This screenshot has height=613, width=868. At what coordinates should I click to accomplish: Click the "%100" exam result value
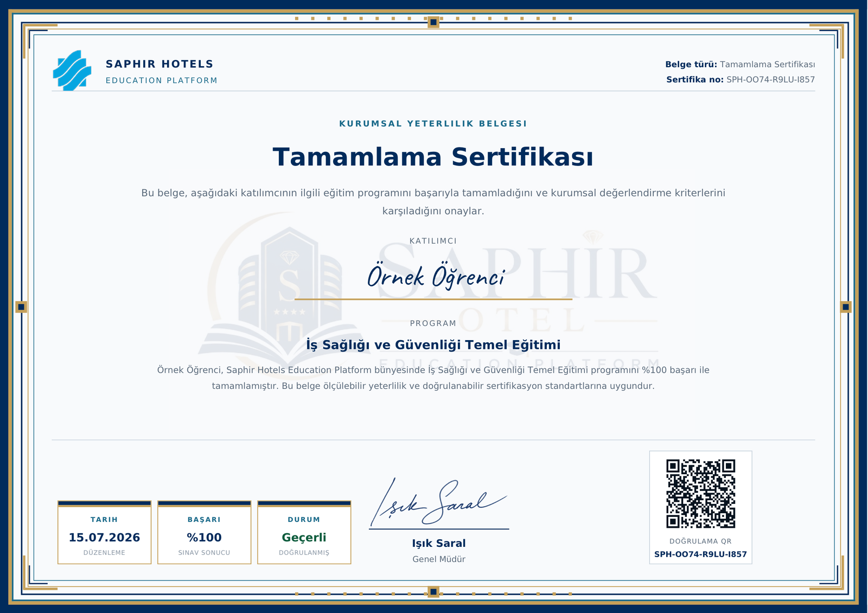click(x=204, y=538)
